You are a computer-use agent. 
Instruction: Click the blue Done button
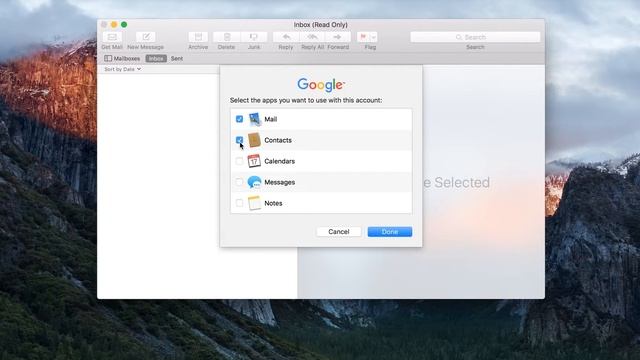coord(390,231)
